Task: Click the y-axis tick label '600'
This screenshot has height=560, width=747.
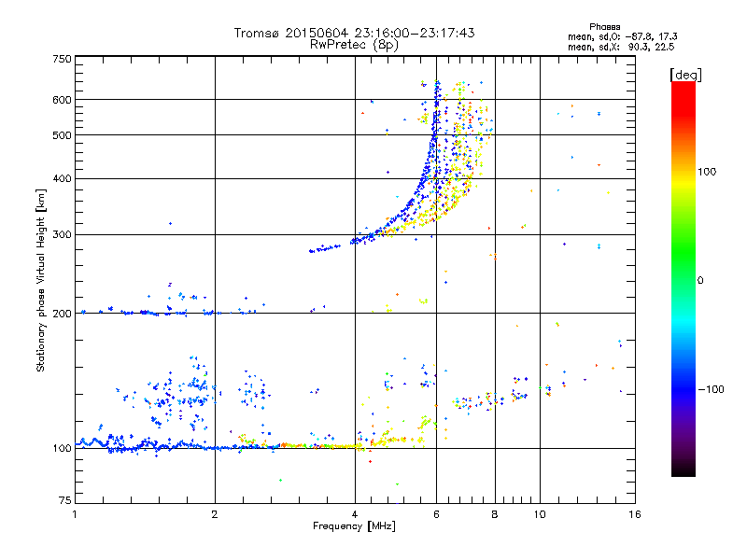Action: pos(62,100)
